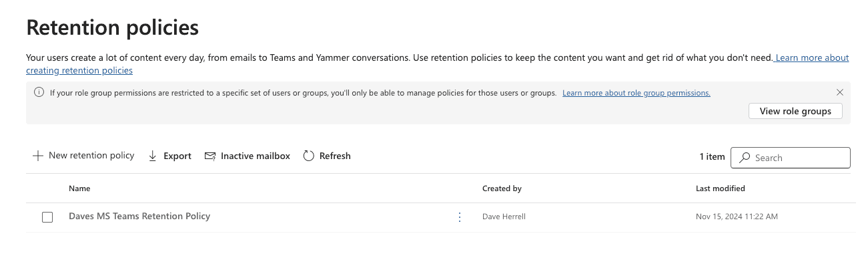The height and width of the screenshot is (264, 868).
Task: Open Daves MS Teams Retention Policy row
Action: (139, 217)
